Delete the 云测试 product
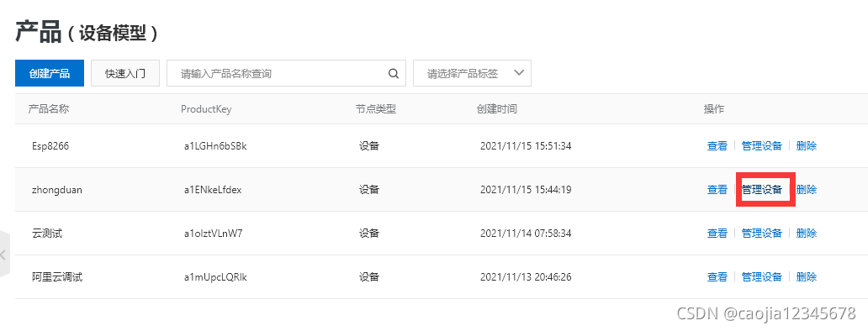Image resolution: width=868 pixels, height=331 pixels. click(x=807, y=234)
